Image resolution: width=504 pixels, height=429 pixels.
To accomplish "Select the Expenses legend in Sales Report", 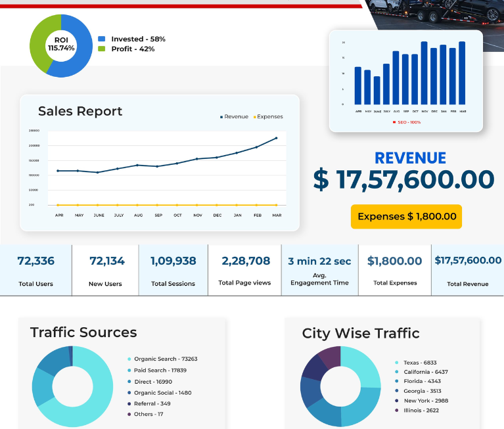I will coord(268,117).
